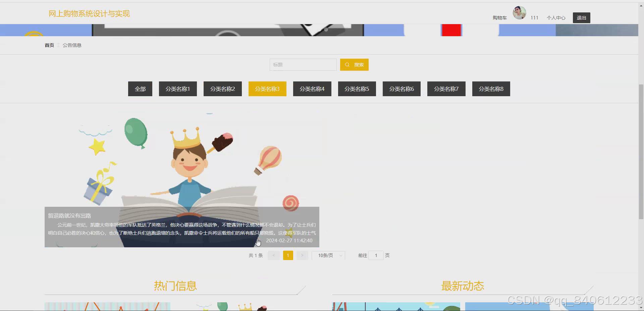Click the 前往 page number input
Viewport: 644px width, 311px height.
coord(376,255)
